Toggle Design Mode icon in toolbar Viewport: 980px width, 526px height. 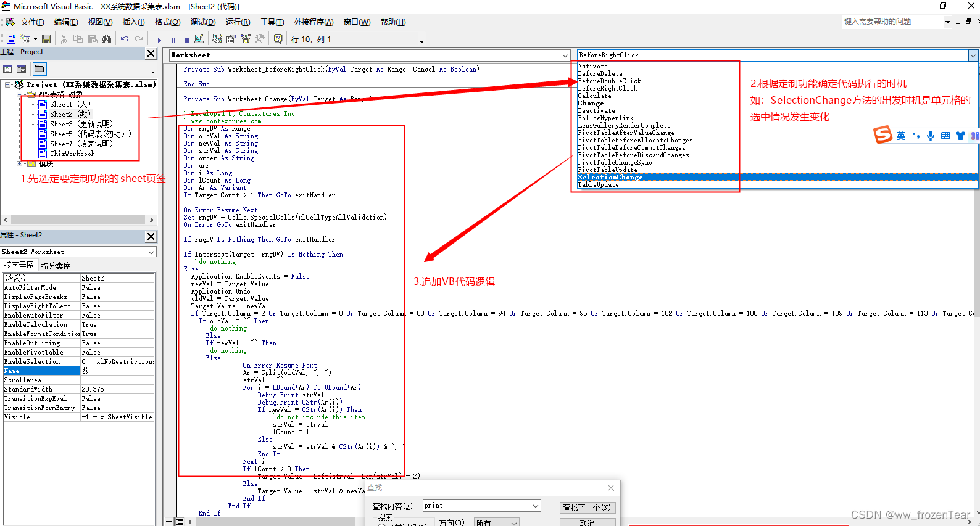pyautogui.click(x=199, y=39)
